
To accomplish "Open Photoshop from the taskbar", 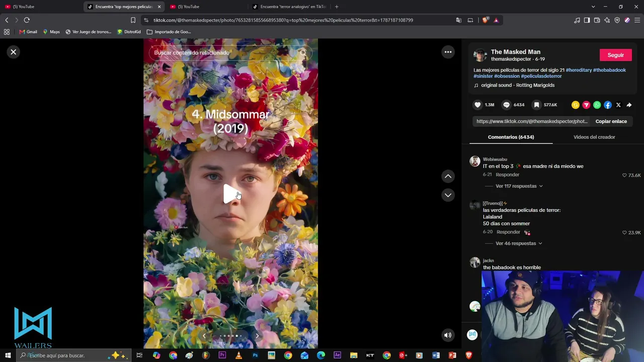I will [255, 355].
